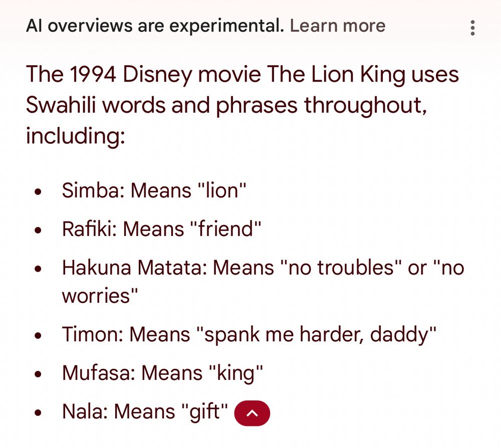This screenshot has height=448, width=501.
Task: Select the "Rafiki: Means friend" list entry
Action: point(162,229)
